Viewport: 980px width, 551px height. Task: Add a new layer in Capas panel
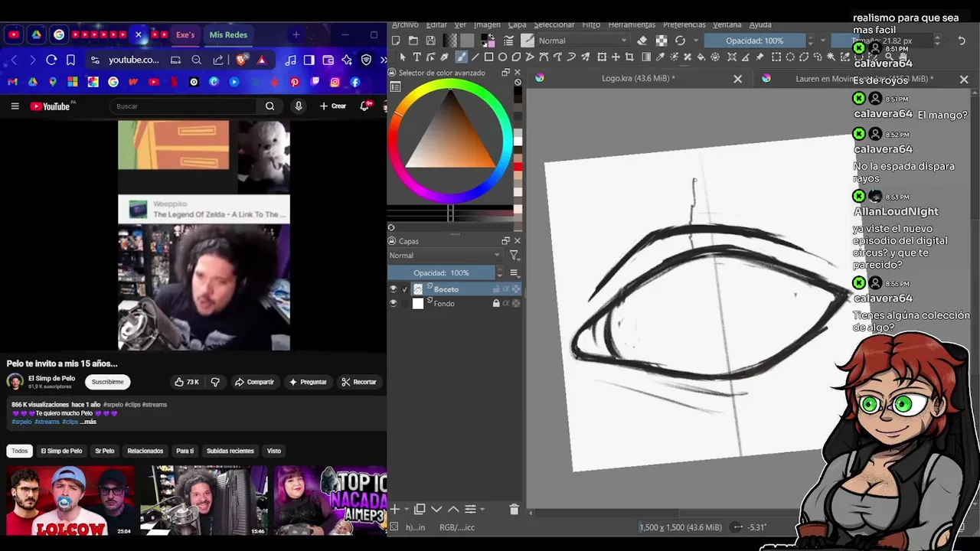tap(395, 509)
